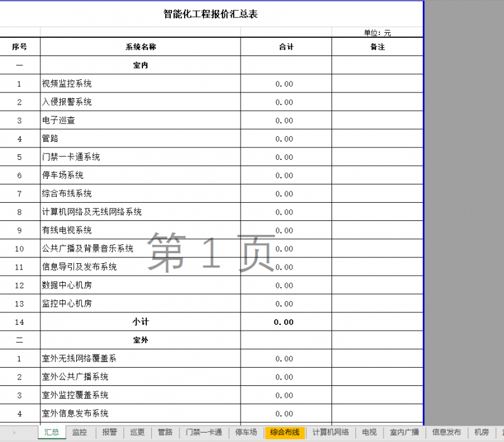Open the 信息发布 sheet tab
The width and height of the screenshot is (504, 442).
[447, 433]
